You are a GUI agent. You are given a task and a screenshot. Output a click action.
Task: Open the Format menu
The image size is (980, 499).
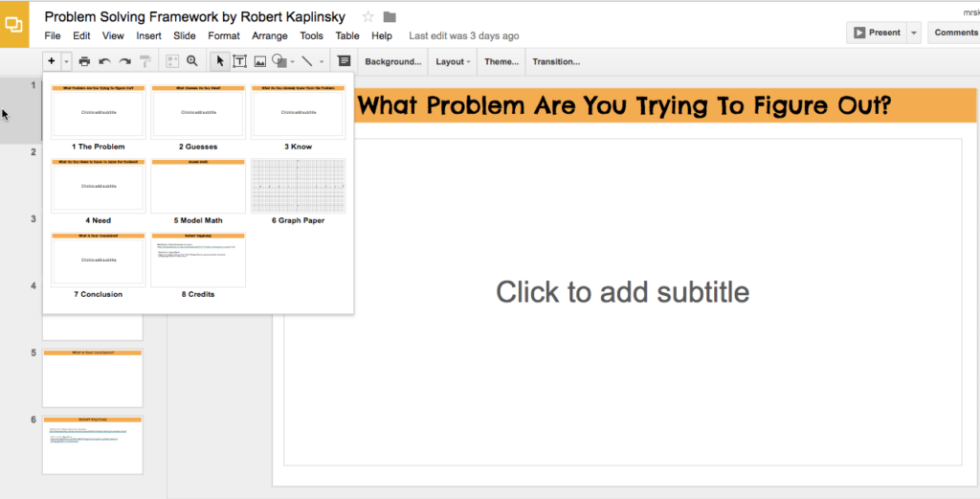(224, 35)
